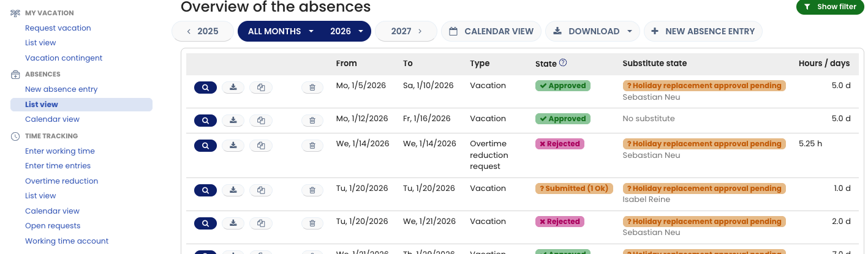
Task: Click the Show filter button
Action: (x=830, y=7)
